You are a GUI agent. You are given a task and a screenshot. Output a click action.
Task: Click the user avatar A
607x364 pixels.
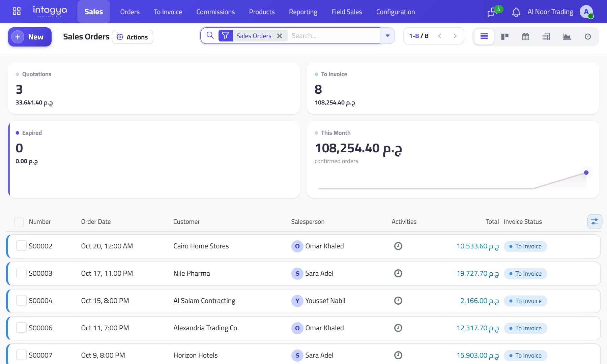[x=586, y=12]
